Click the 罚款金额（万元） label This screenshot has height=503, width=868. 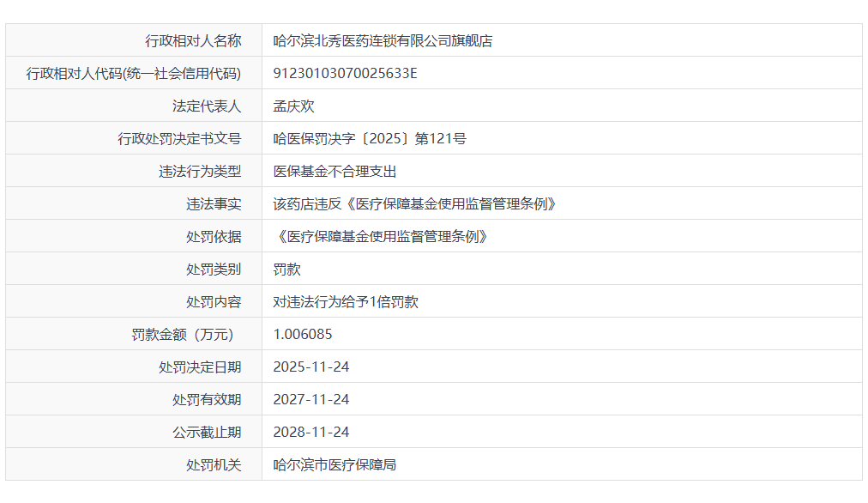click(x=182, y=334)
